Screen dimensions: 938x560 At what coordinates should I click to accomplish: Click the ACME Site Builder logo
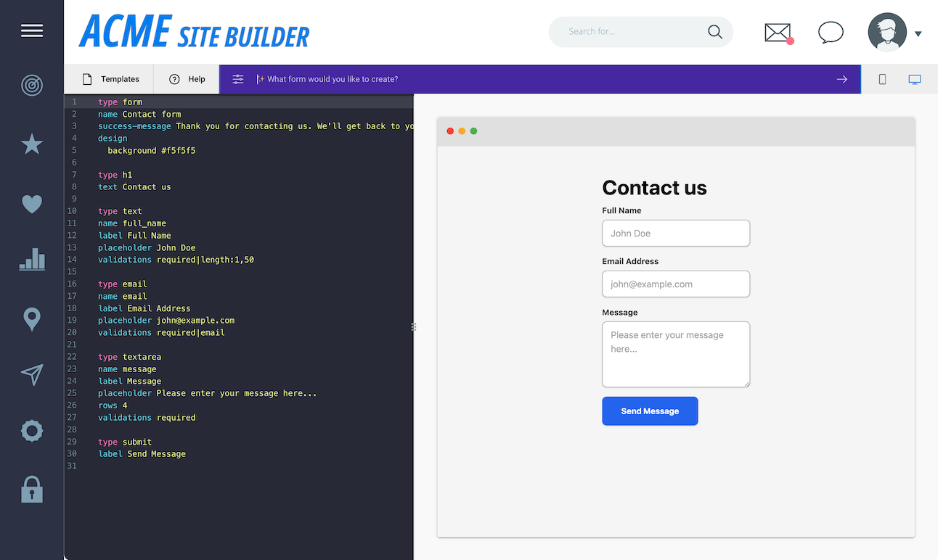pos(195,32)
